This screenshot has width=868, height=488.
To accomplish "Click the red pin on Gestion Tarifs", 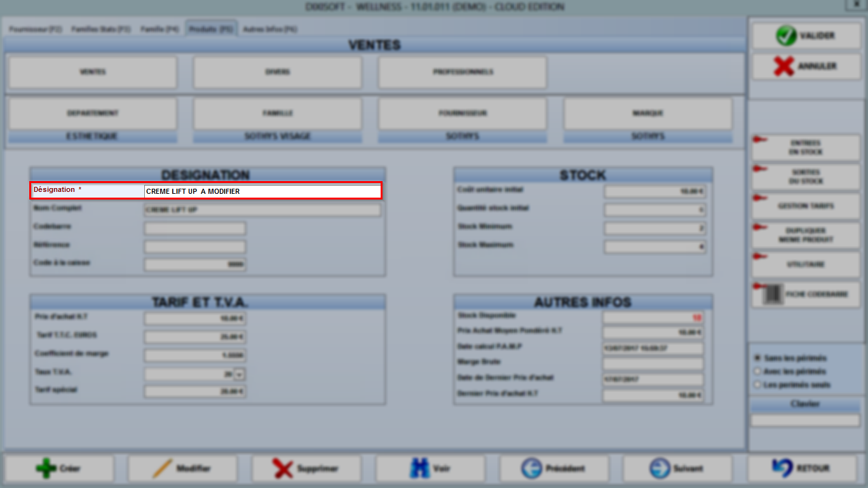I will point(760,198).
